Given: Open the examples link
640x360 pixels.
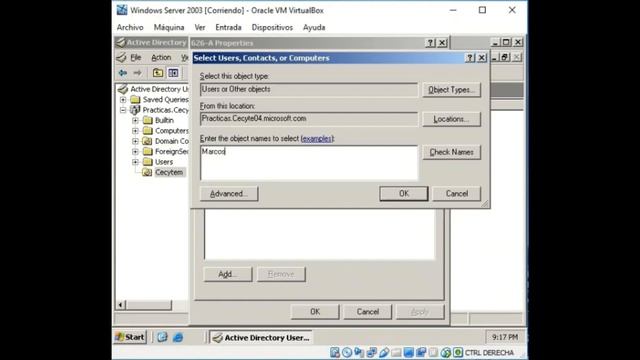Looking at the screenshot, I should click(317, 139).
